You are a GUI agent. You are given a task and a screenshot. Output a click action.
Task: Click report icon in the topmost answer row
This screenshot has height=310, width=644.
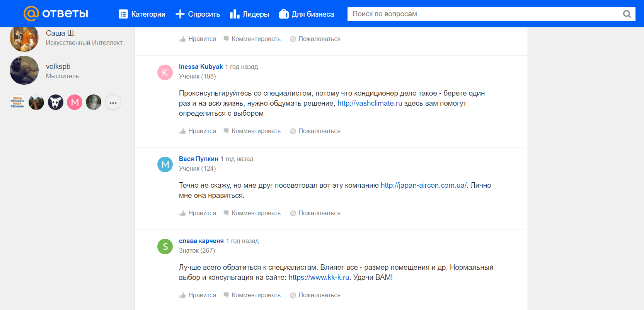click(293, 39)
